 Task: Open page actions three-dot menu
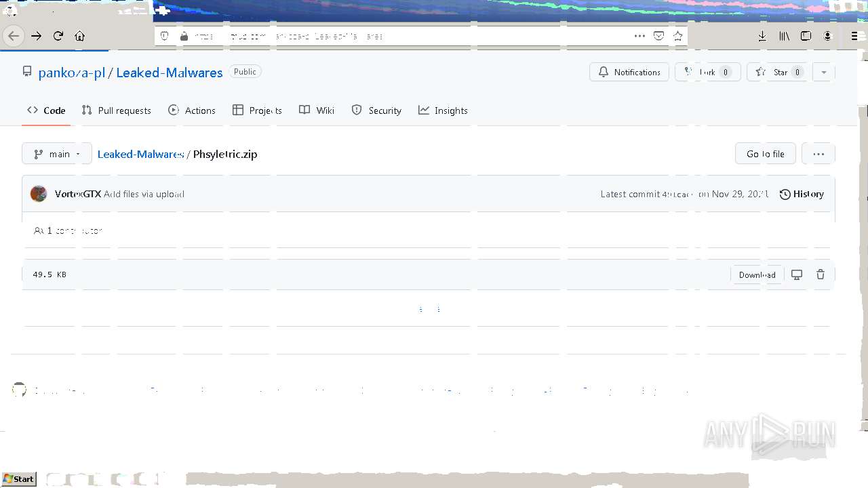coord(639,36)
